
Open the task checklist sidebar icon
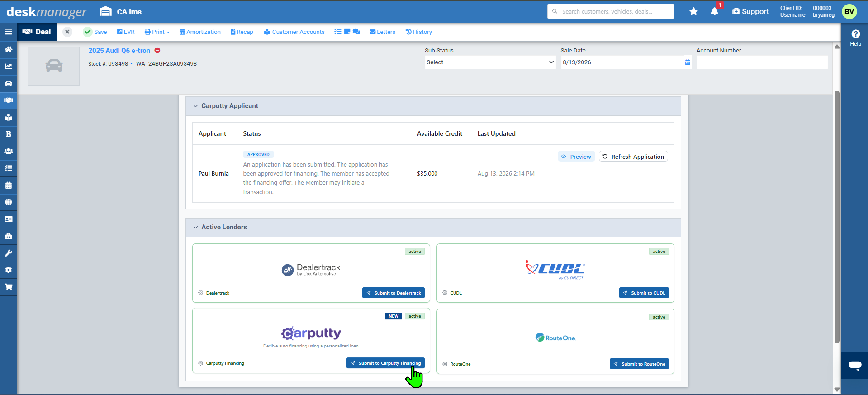coord(8,168)
